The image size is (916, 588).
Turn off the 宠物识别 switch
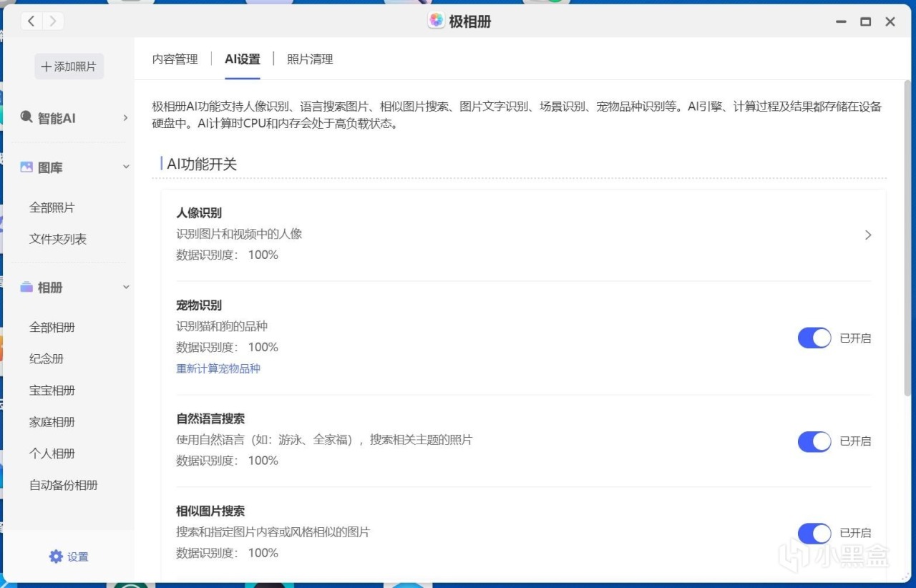pyautogui.click(x=814, y=338)
